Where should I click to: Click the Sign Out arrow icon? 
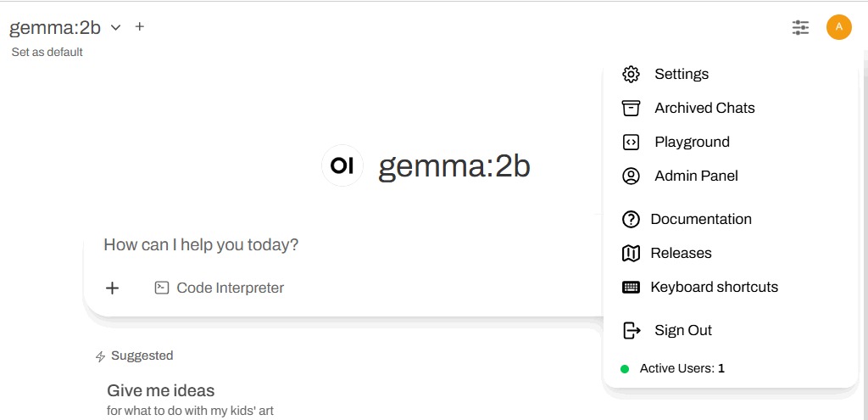(631, 330)
